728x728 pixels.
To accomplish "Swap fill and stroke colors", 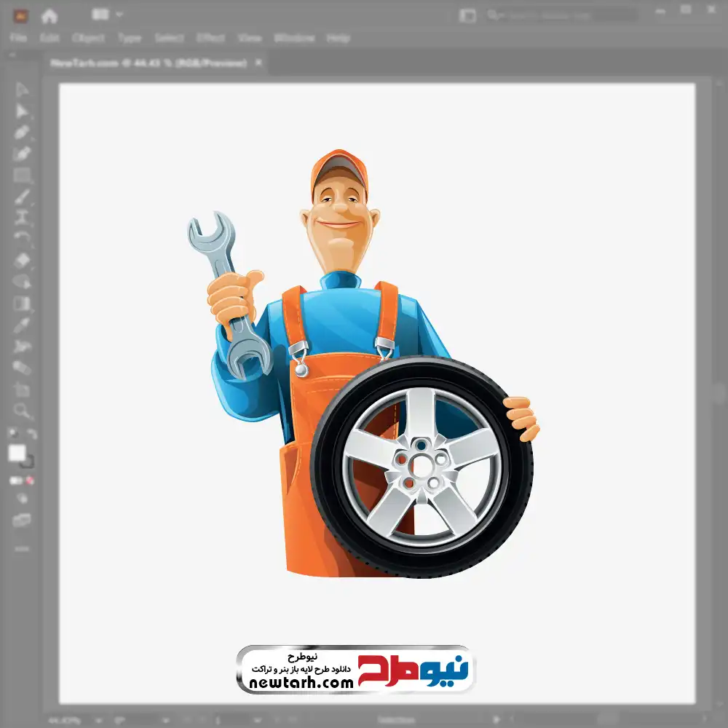I will (31, 434).
